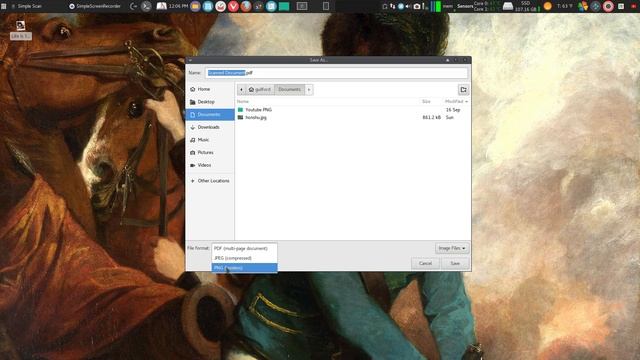This screenshot has height=360, width=640.
Task: Click the create new folder icon
Action: (x=463, y=89)
